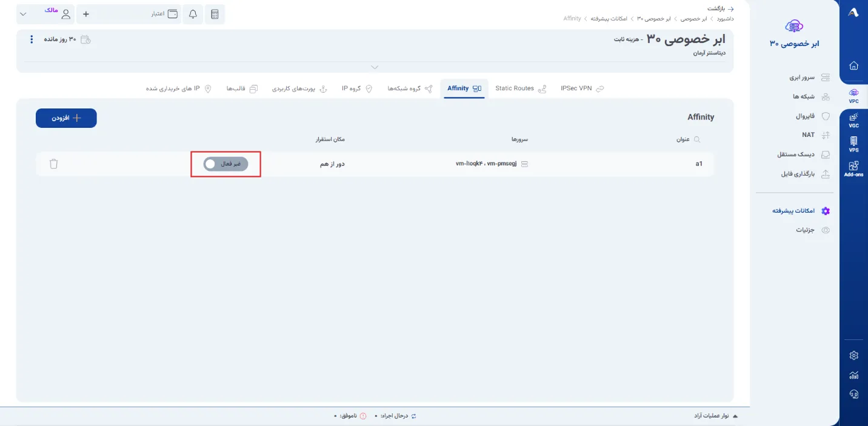
Task: Select the VGC product icon
Action: 853,120
